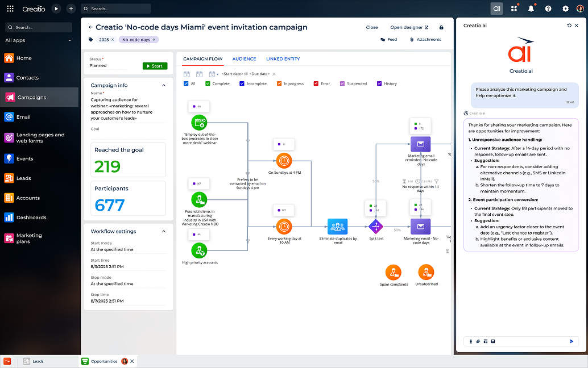Click the Creatio.ai button in top bar

coord(496,9)
